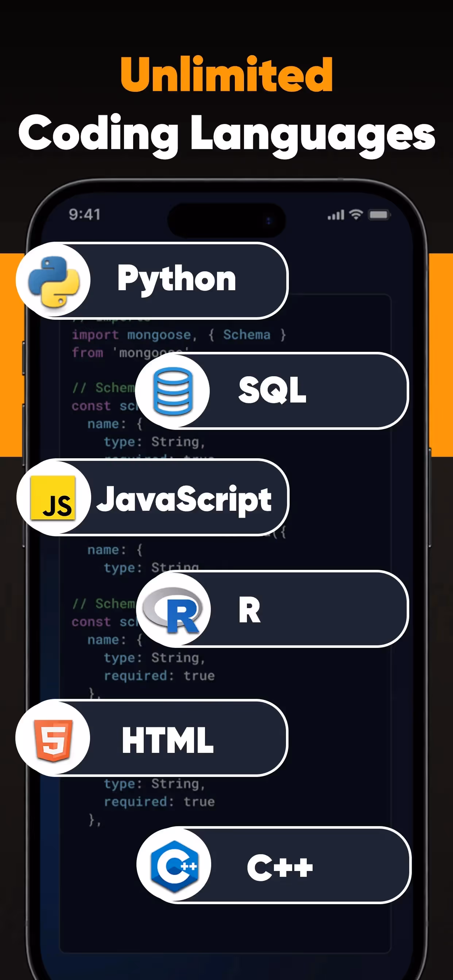Select the HTML language label
The height and width of the screenshot is (980, 453).
[x=167, y=740]
